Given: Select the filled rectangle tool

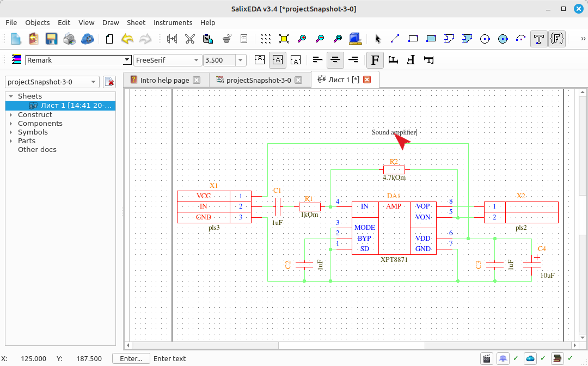Looking at the screenshot, I should [431, 39].
